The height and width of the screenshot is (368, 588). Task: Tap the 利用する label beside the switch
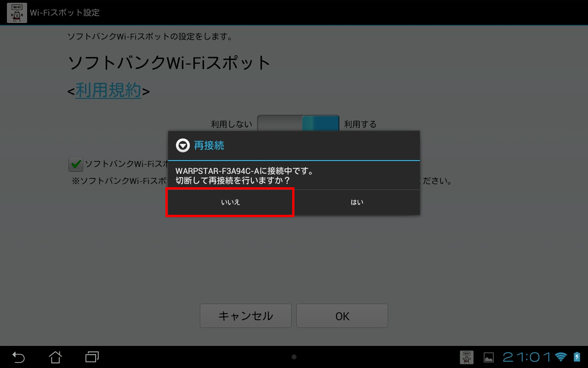pyautogui.click(x=360, y=124)
